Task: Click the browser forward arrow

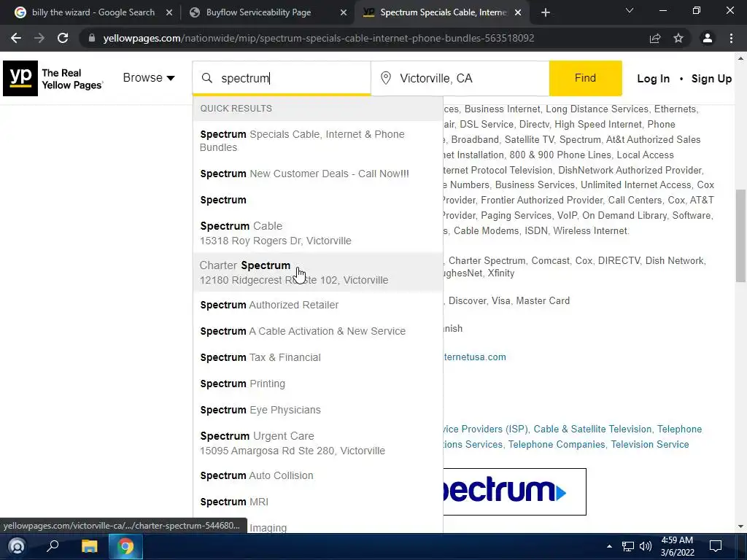Action: [x=39, y=38]
